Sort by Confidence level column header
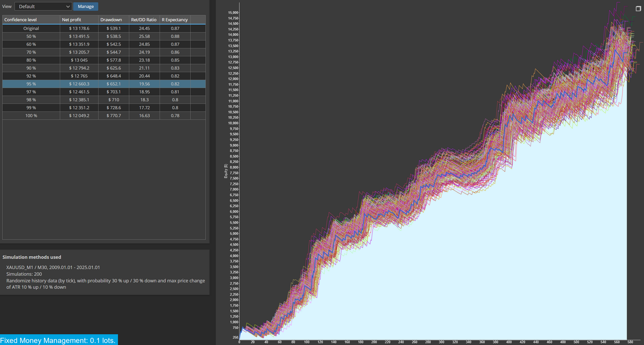The width and height of the screenshot is (644, 345). (31, 20)
